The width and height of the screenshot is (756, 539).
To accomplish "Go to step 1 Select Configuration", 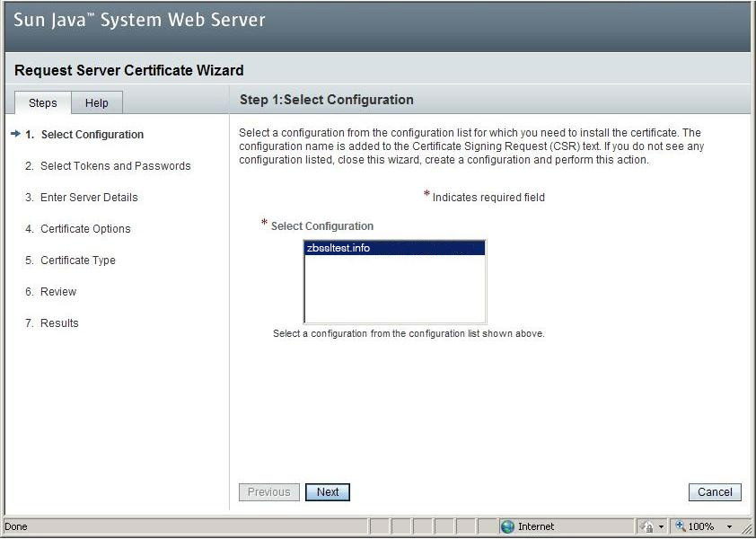I will point(92,135).
